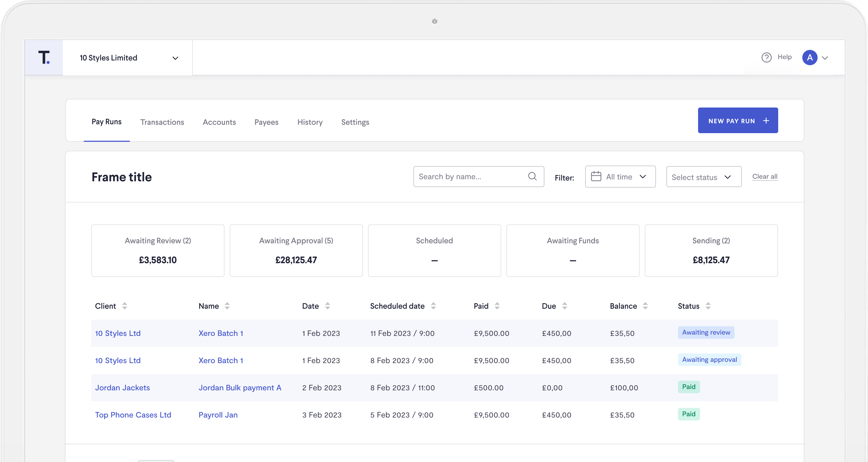The image size is (868, 462).
Task: Click the Clear all filters link
Action: click(765, 176)
